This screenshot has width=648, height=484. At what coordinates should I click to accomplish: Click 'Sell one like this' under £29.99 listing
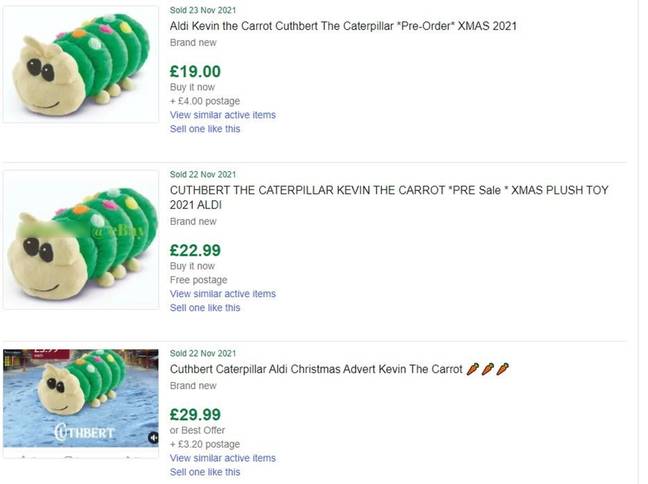coord(205,472)
